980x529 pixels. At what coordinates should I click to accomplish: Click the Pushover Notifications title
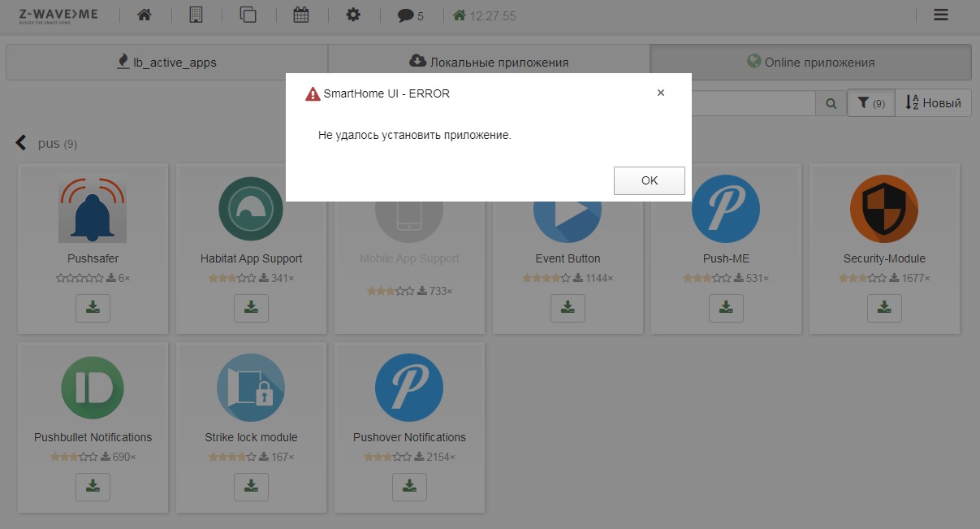(409, 437)
